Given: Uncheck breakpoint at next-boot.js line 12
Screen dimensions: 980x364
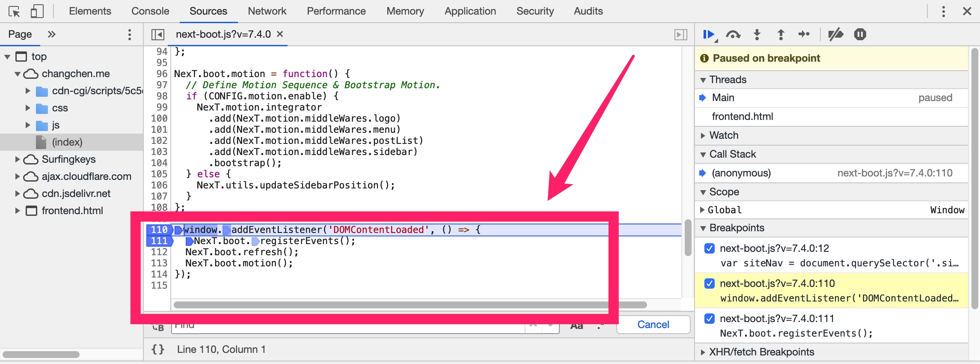Looking at the screenshot, I should click(x=709, y=248).
